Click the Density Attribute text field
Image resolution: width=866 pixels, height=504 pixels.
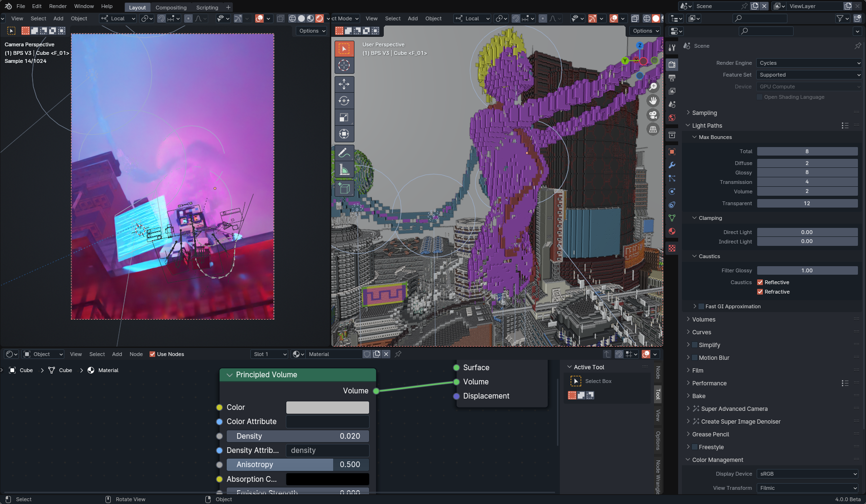coord(327,451)
